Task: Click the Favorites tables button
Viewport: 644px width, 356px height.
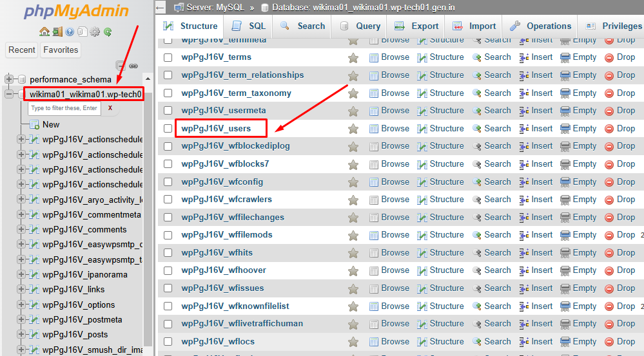Action: click(61, 50)
